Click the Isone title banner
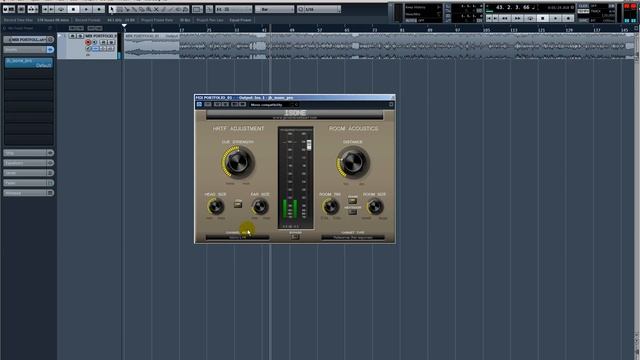 click(294, 114)
